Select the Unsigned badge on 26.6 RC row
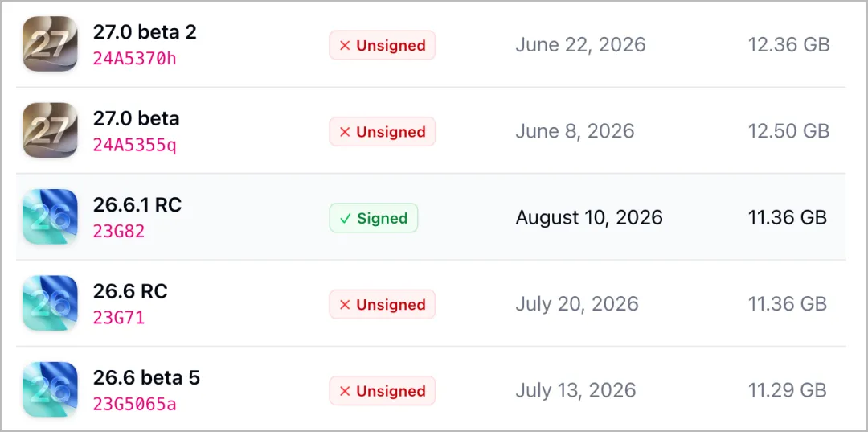This screenshot has height=432, width=868. (x=383, y=305)
